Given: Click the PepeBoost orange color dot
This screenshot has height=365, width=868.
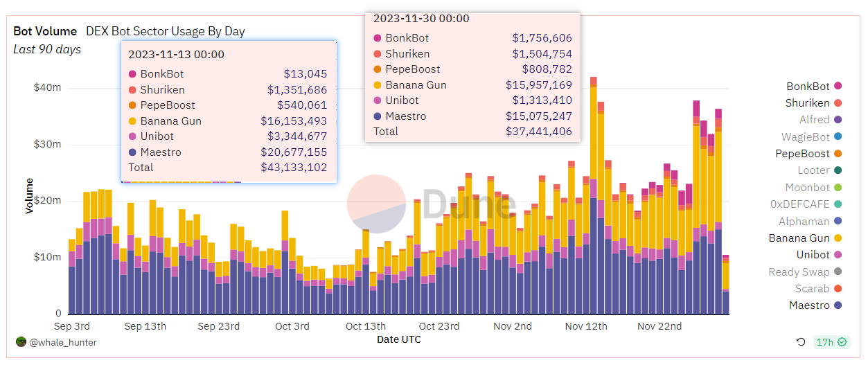Looking at the screenshot, I should [x=838, y=154].
